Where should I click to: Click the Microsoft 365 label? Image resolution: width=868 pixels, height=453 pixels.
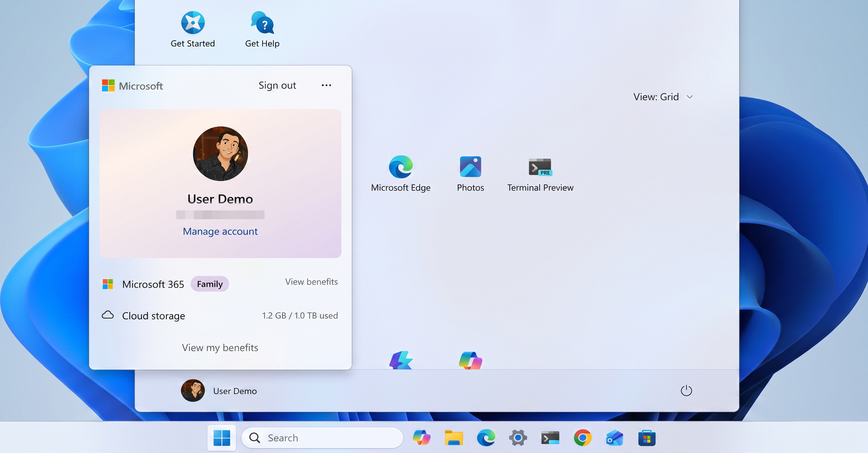(x=153, y=284)
